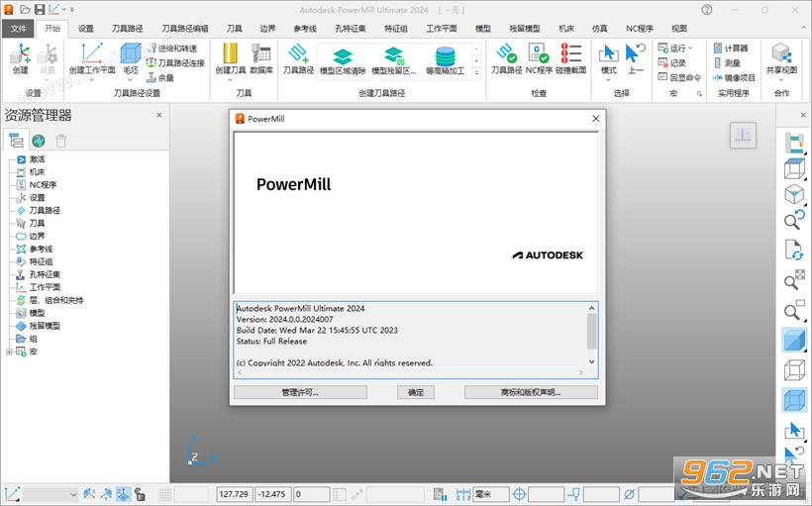Close the 资源管理器 panel

[159, 115]
